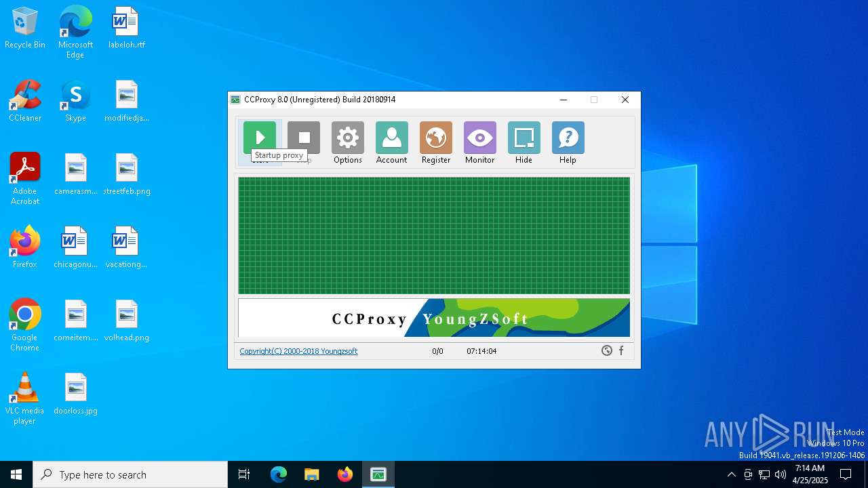Select the chicagonu... Word document
This screenshot has width=868, height=488.
[75, 248]
